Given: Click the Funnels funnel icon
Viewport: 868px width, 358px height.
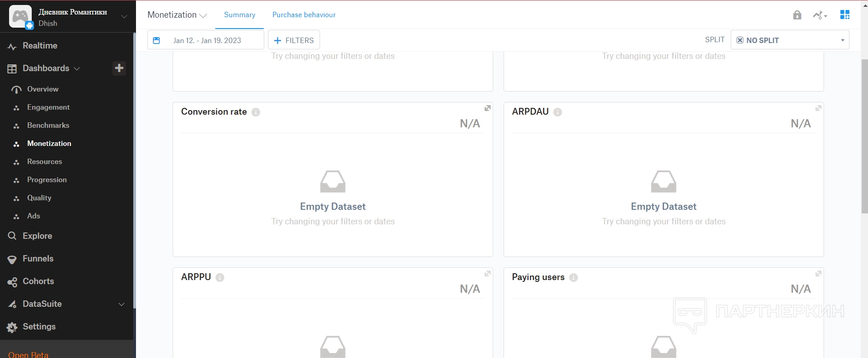Looking at the screenshot, I should [12, 259].
